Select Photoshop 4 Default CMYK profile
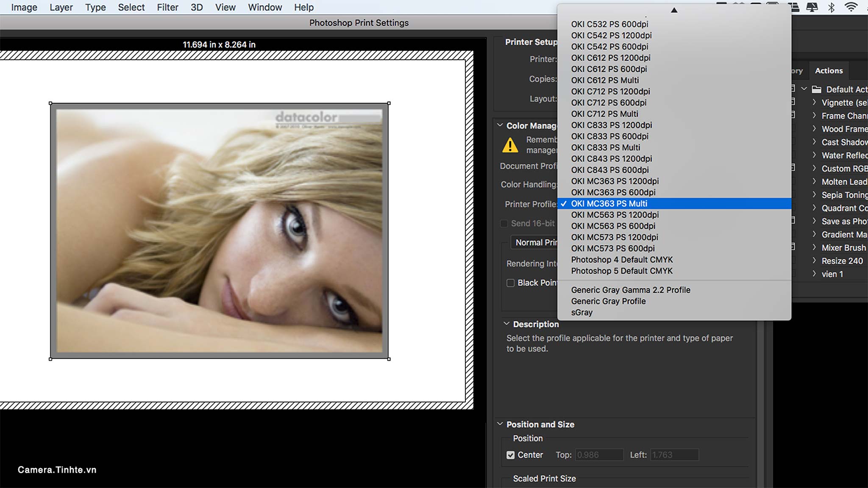Screen dimensions: 868x488 674,260
